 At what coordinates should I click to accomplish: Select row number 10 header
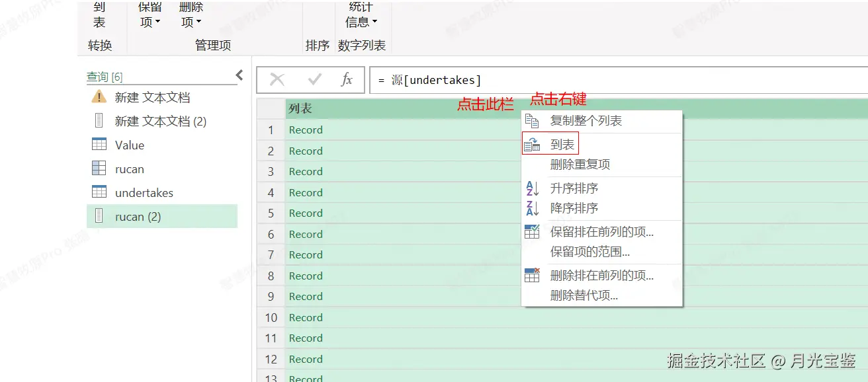[271, 318]
